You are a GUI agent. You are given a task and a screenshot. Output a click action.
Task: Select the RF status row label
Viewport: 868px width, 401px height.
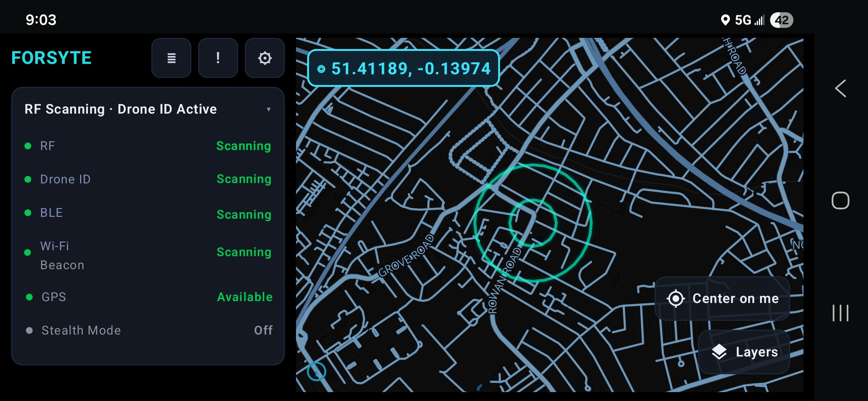(47, 146)
